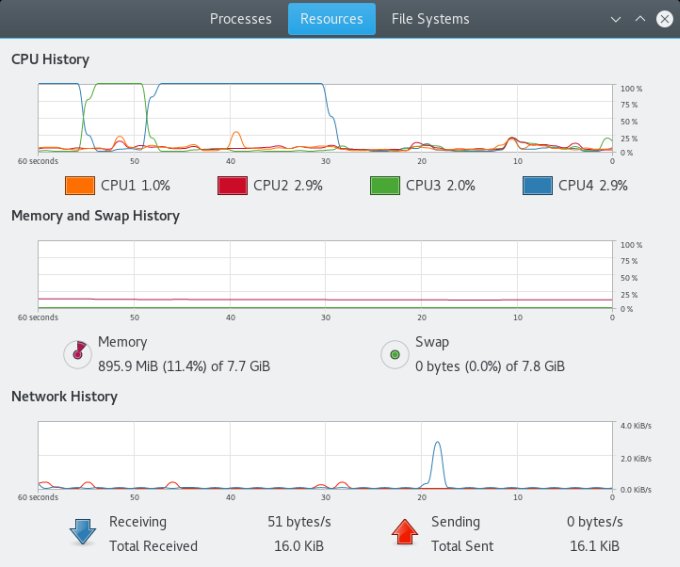The image size is (680, 567).
Task: Click the Swap pie chart icon
Action: [394, 353]
